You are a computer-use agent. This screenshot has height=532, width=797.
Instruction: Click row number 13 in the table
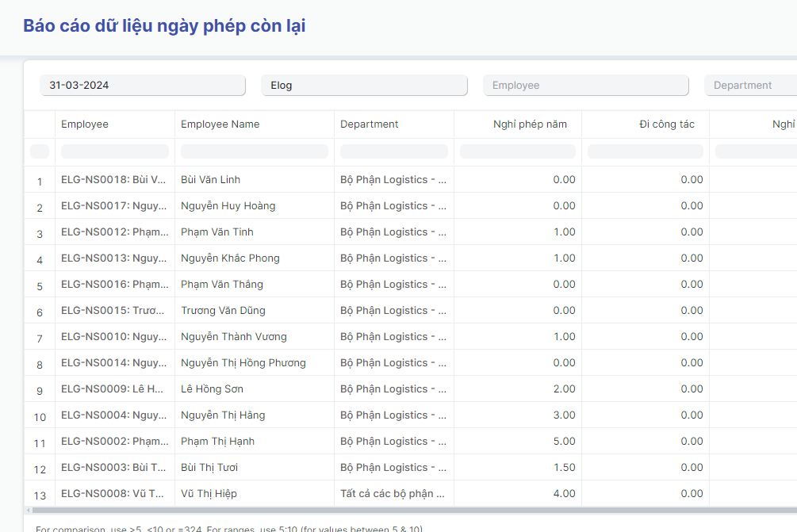tap(40, 495)
